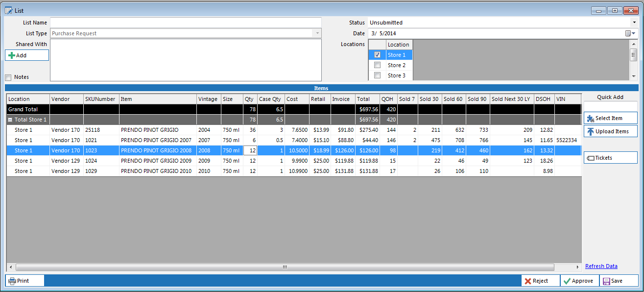
Task: Click the DSOH value 18.26
Action: (544, 161)
